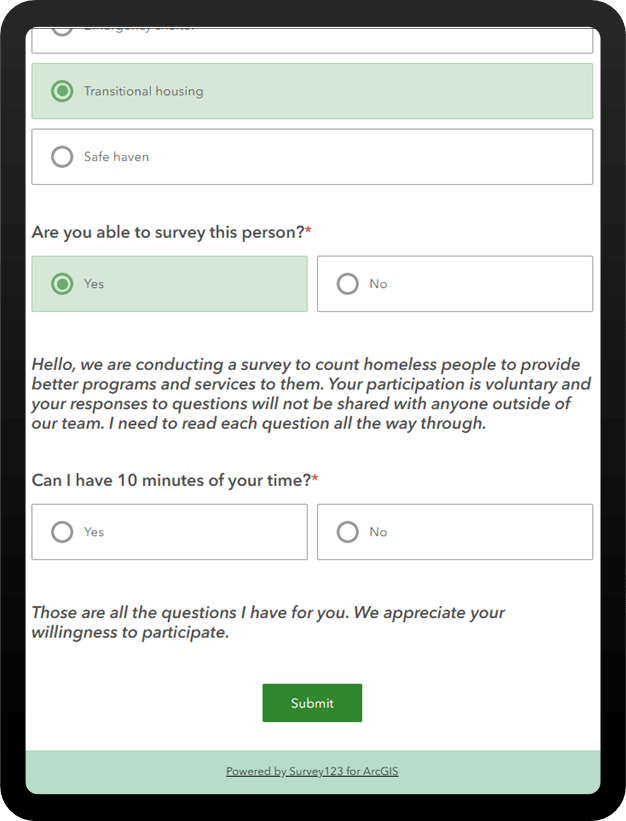The width and height of the screenshot is (626, 821).
Task: Click the Transitional housing radio indicator
Action: pos(61,90)
